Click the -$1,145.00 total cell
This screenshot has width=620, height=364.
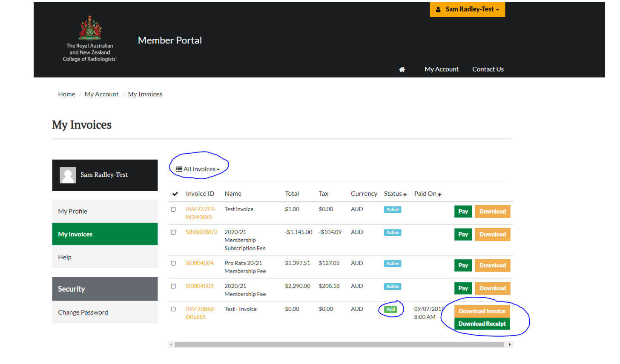click(x=299, y=232)
